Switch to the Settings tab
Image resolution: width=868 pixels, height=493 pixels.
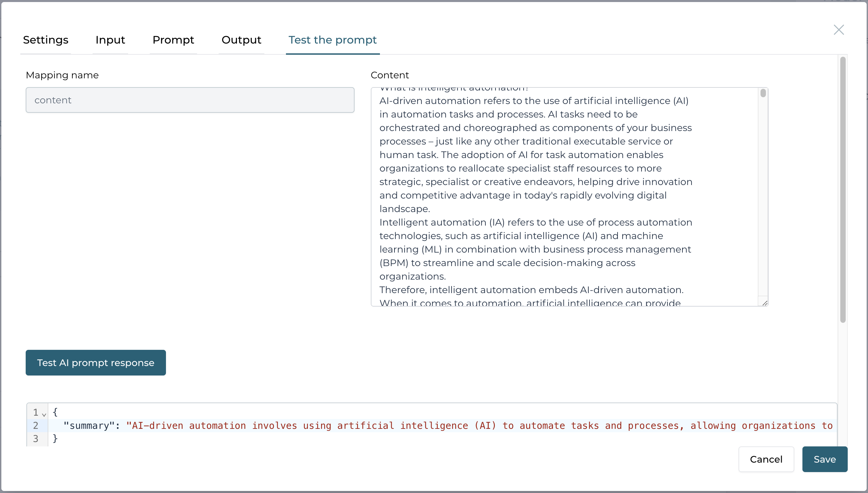46,40
